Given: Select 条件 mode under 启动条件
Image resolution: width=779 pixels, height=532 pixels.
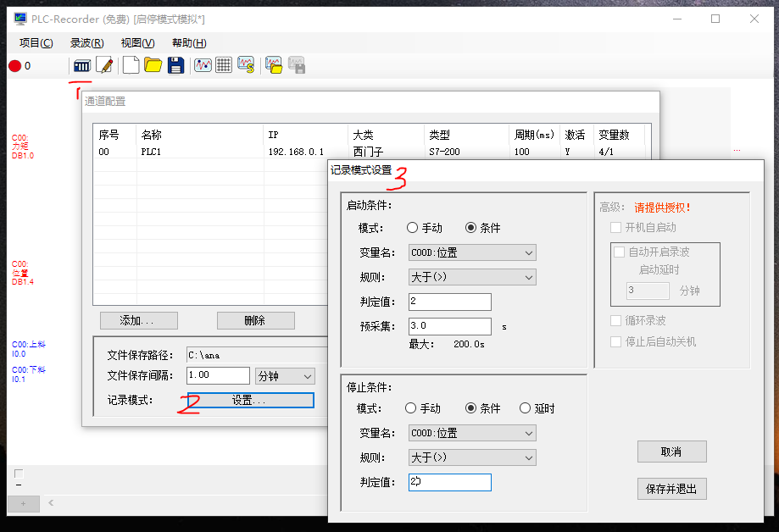Looking at the screenshot, I should tap(471, 228).
